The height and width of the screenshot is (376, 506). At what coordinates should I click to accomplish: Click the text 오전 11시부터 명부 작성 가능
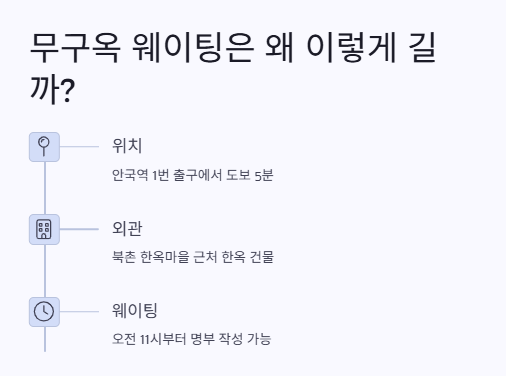tap(191, 339)
